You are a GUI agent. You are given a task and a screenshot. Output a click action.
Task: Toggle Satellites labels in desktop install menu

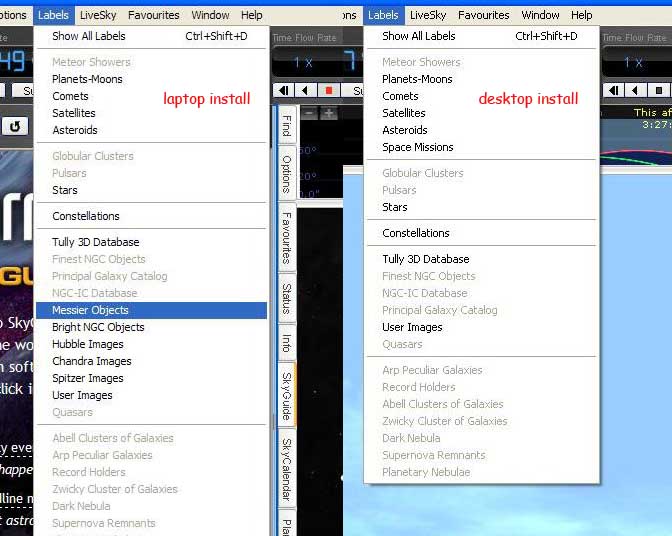481,113
